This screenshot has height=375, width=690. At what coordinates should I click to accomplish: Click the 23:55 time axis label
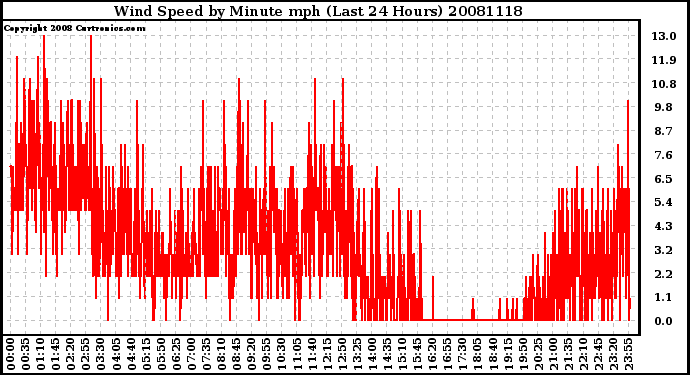click(628, 354)
